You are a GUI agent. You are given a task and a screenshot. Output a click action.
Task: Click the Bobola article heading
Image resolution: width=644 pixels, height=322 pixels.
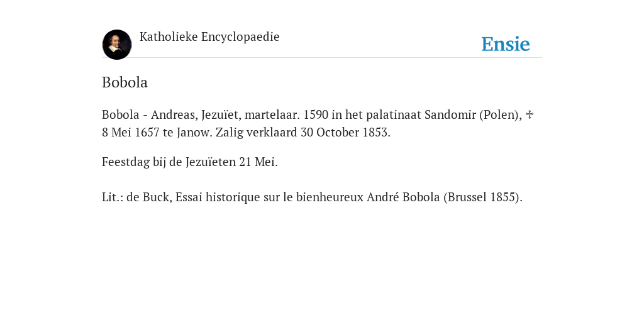pos(125,82)
